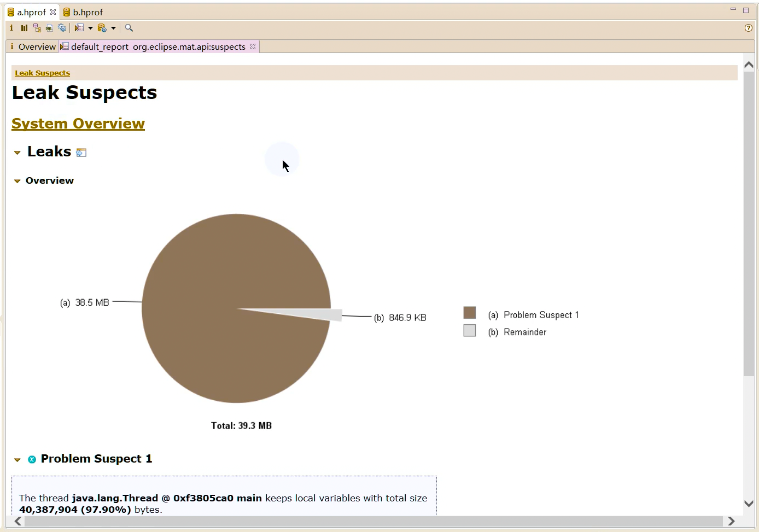This screenshot has height=532, width=759.
Task: Open the reports dropdown arrow
Action: pyautogui.click(x=90, y=28)
